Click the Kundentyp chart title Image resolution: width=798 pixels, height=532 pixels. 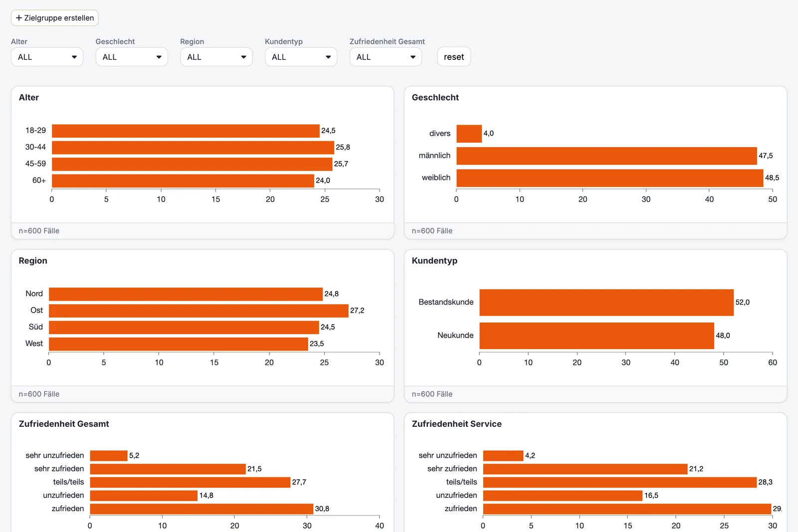434,261
